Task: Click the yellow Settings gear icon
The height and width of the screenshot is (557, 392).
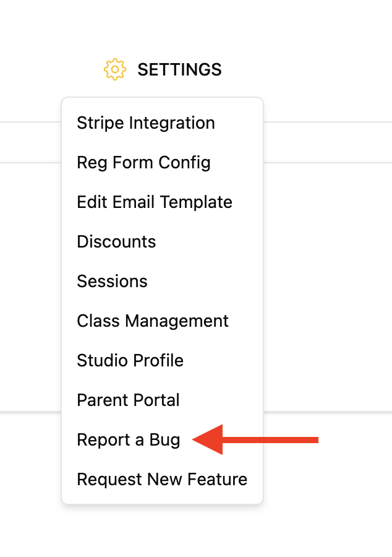Action: (x=114, y=69)
